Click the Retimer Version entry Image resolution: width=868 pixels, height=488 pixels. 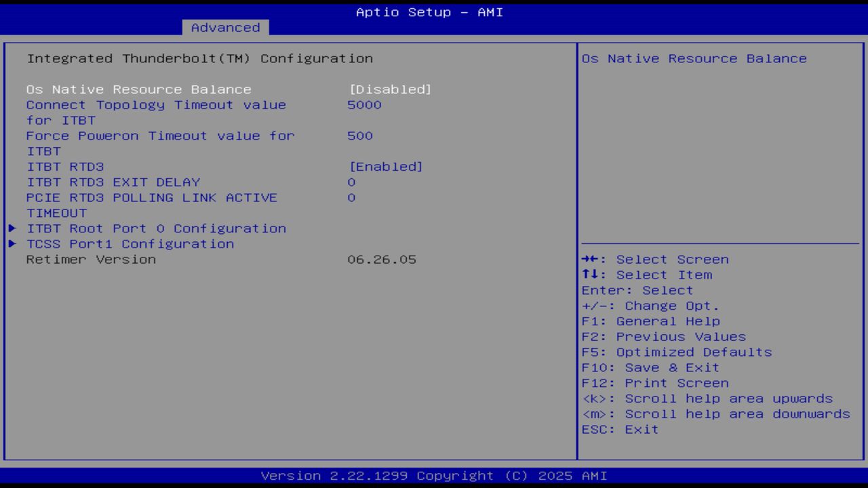coord(92,259)
